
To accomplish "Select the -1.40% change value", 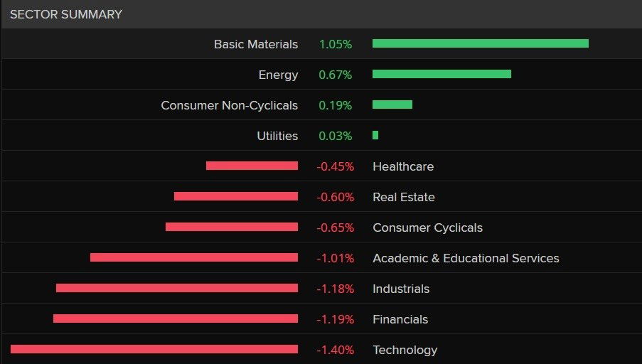I will click(336, 350).
